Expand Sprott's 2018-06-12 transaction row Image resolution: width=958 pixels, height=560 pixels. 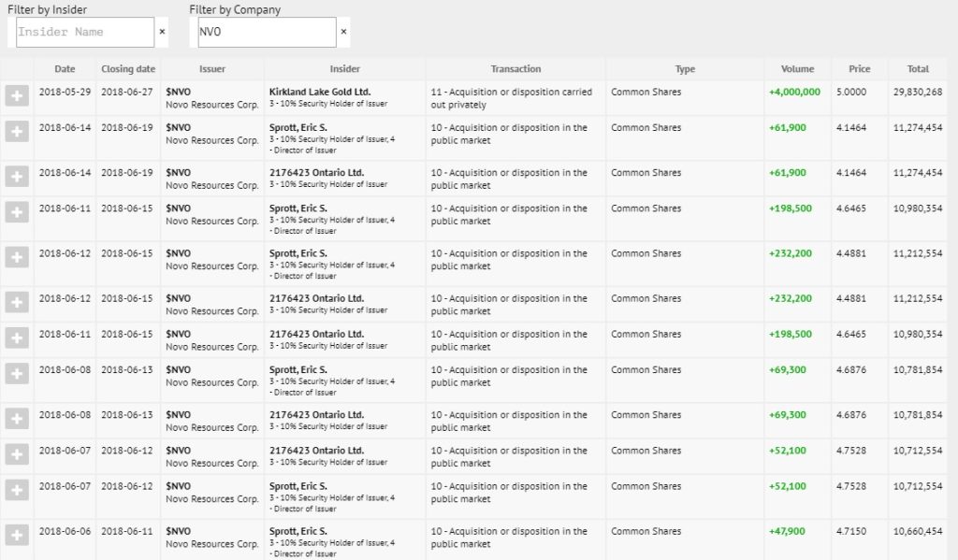pyautogui.click(x=17, y=257)
